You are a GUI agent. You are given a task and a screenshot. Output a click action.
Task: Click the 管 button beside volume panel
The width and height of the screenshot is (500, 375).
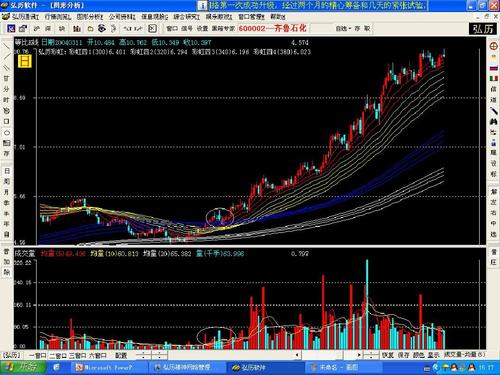pos(6,251)
